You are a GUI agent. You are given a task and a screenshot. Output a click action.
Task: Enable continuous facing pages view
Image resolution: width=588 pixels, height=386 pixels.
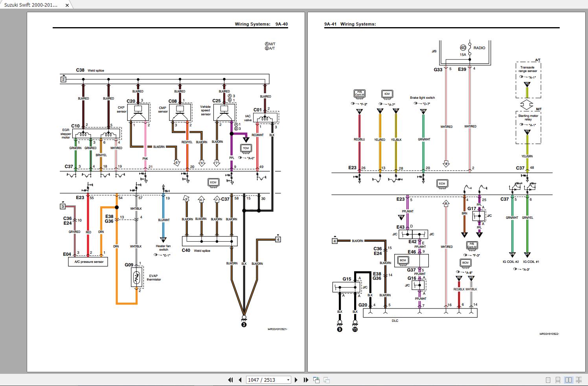coord(579,380)
